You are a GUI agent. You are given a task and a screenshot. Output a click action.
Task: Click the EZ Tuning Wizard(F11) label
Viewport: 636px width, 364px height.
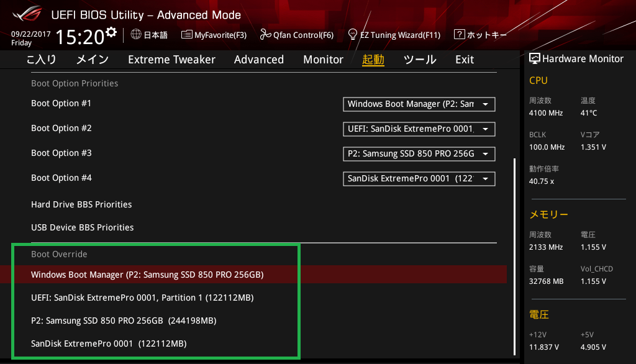[401, 35]
